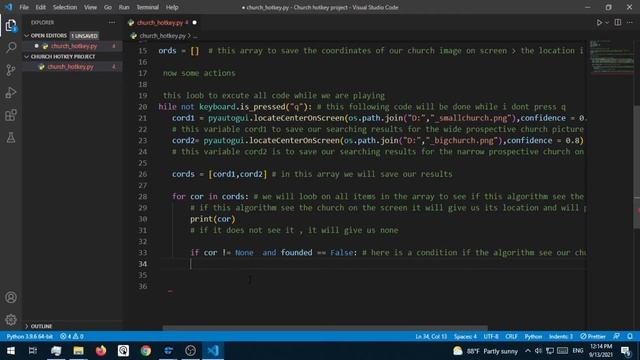Open the weather widget showing 88°F
Viewport: 640px width, 360px height.
click(x=485, y=351)
